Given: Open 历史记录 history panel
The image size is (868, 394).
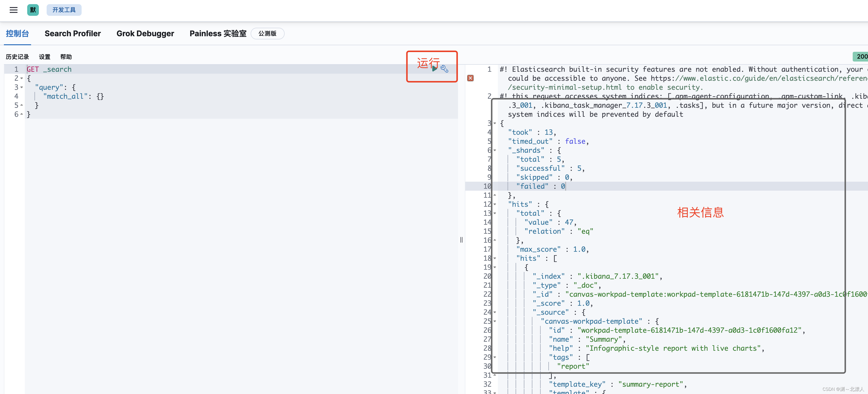Looking at the screenshot, I should tap(17, 57).
